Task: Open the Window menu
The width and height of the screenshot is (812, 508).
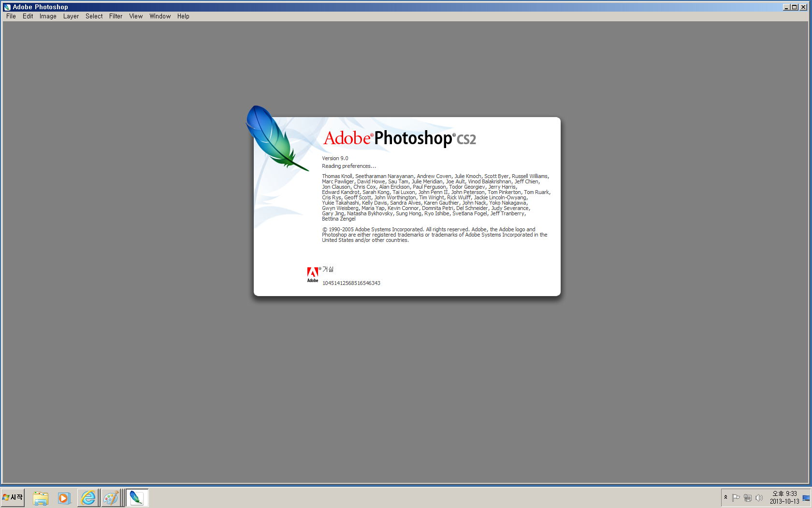Action: [x=160, y=16]
